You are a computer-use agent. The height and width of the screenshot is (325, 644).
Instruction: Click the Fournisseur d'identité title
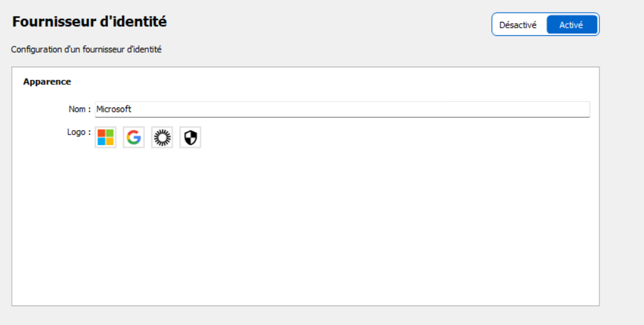click(90, 21)
